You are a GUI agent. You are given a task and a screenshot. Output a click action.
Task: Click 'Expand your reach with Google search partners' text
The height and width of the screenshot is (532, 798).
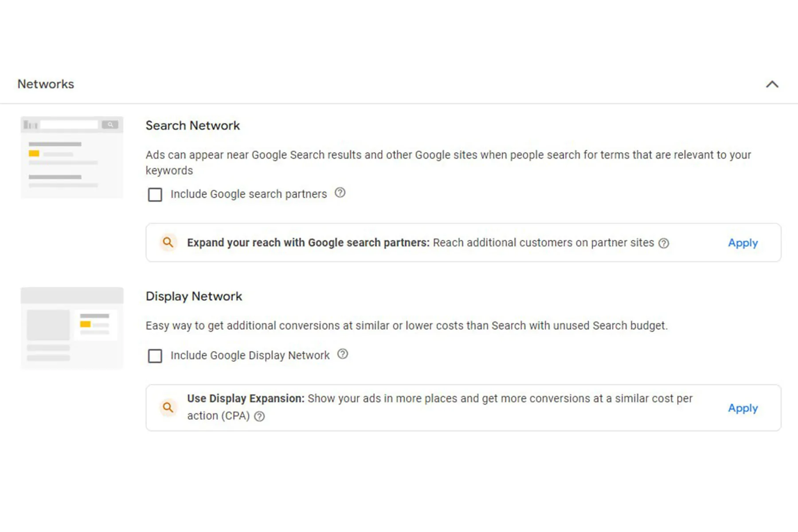click(308, 243)
